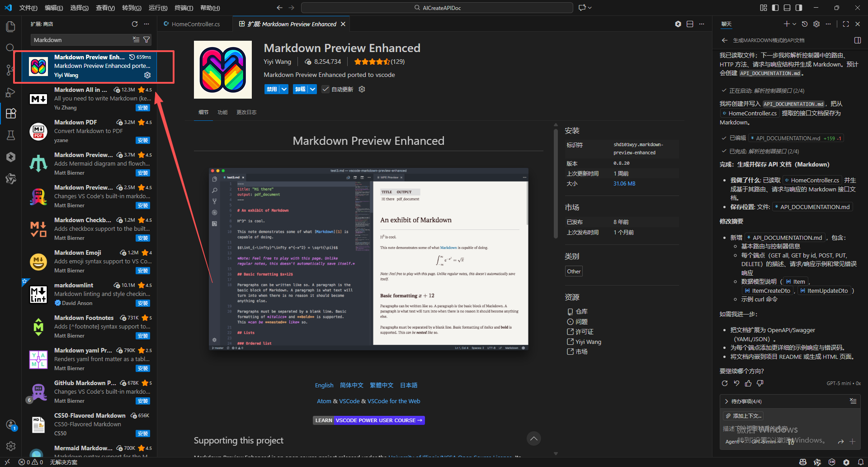Image resolution: width=868 pixels, height=467 pixels.
Task: Click the thumbs up on chat response
Action: [748, 383]
